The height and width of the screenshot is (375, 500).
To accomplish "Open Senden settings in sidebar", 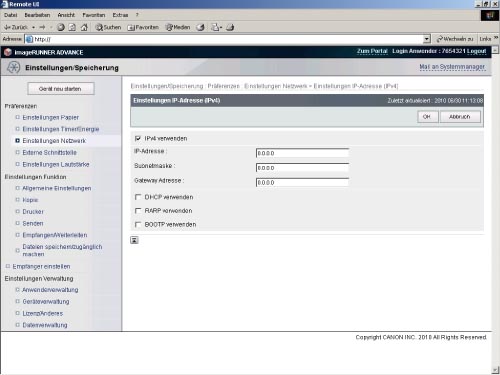I will click(33, 223).
